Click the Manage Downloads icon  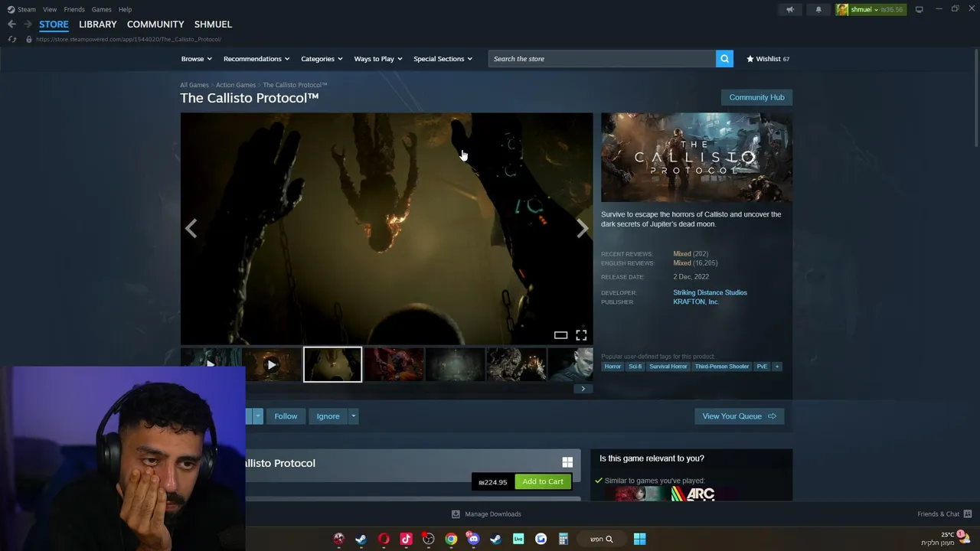456,514
